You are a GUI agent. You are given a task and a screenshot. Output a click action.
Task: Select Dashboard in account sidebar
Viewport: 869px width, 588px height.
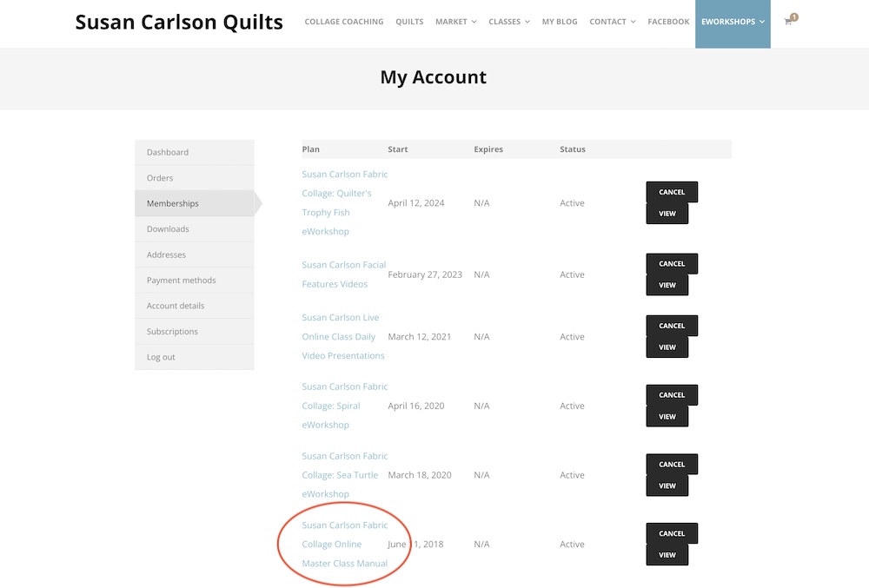[168, 152]
